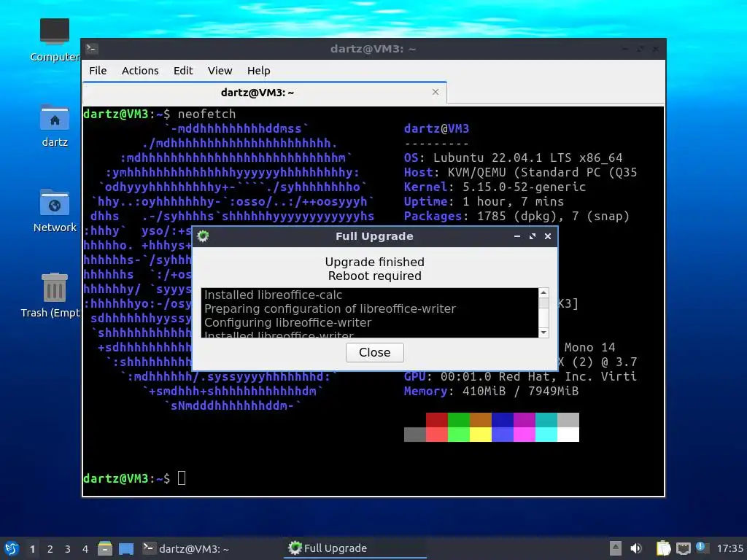Switch to virtual desktop 3
The height and width of the screenshot is (560, 747).
pos(68,549)
